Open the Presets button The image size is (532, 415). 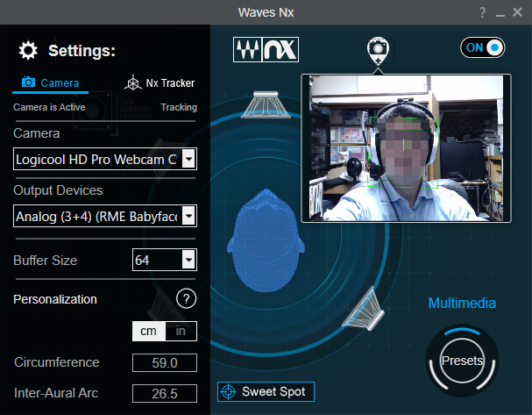tap(462, 361)
